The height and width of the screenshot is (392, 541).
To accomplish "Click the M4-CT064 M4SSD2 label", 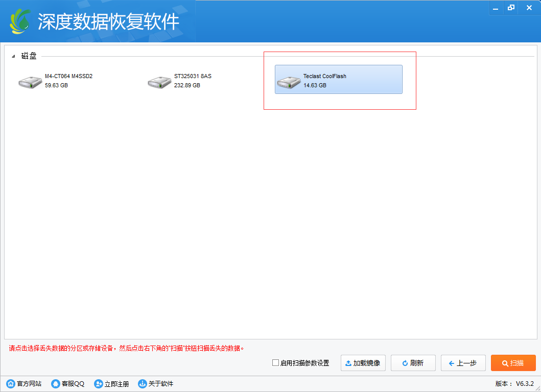I will pos(68,76).
